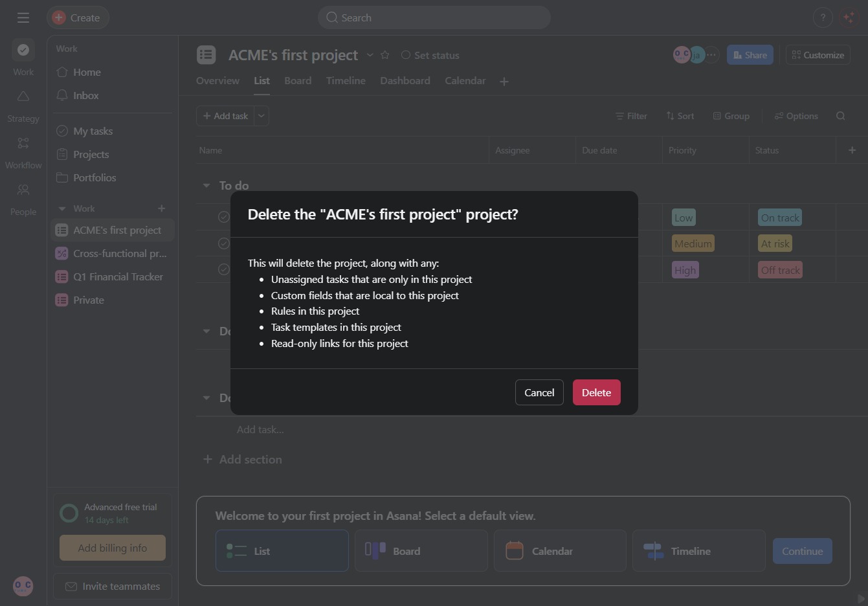Mark the Medium priority task complete
The width and height of the screenshot is (868, 606).
[224, 243]
